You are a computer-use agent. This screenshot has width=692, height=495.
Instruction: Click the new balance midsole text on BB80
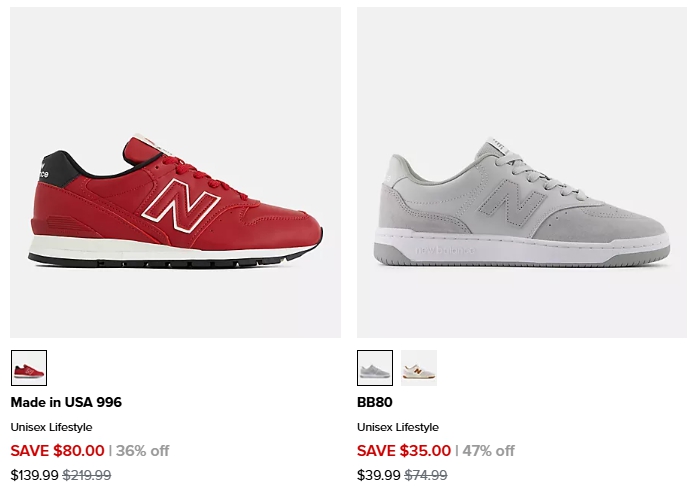(445, 251)
